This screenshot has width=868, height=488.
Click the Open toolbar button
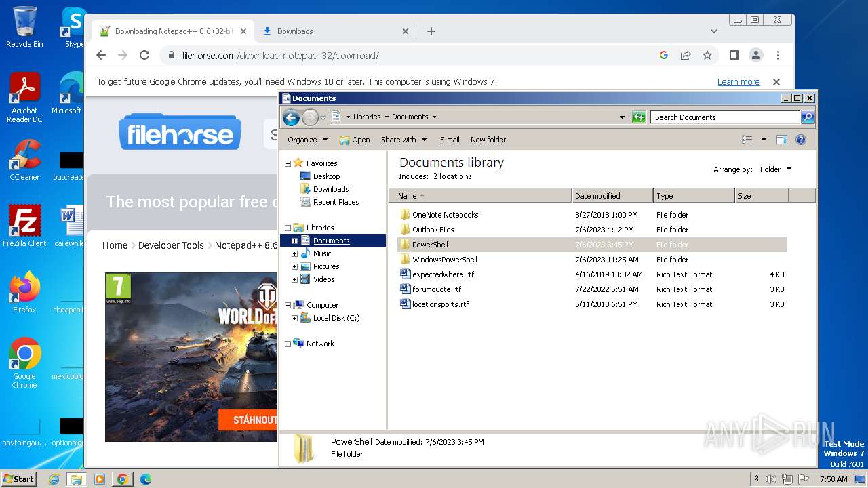point(355,140)
